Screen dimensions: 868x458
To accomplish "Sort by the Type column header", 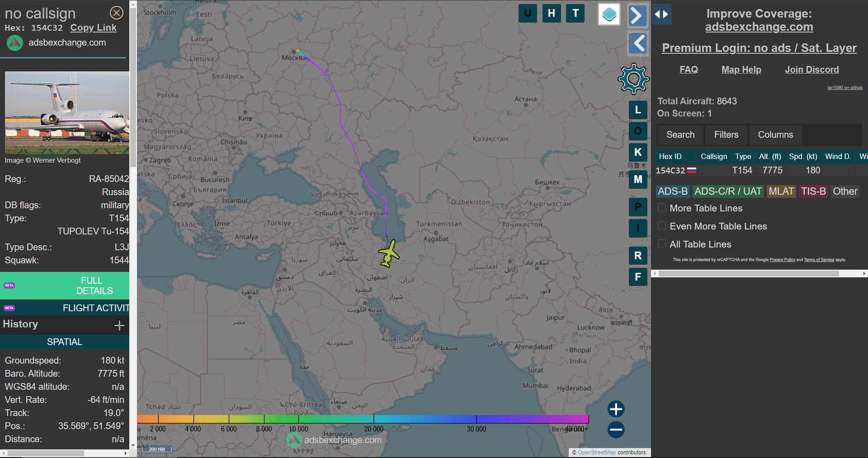I will pyautogui.click(x=743, y=156).
